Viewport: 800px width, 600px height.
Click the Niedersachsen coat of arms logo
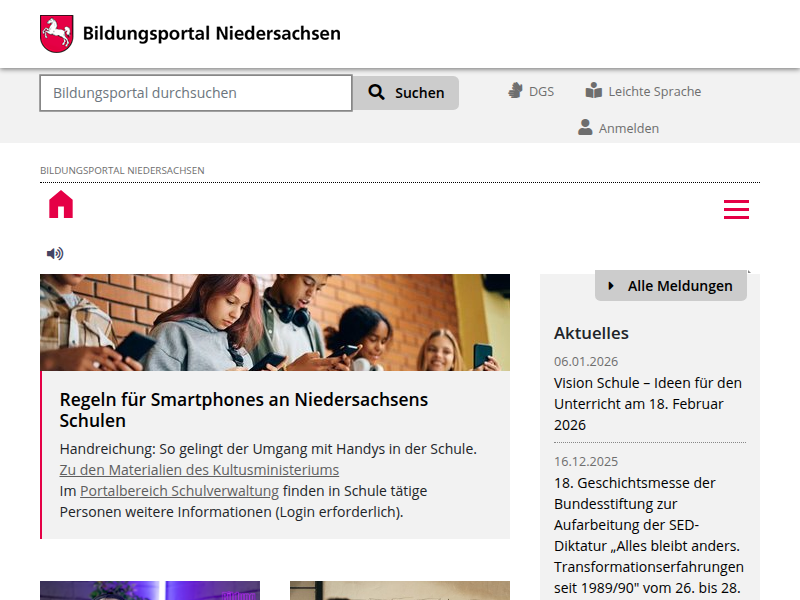(57, 30)
